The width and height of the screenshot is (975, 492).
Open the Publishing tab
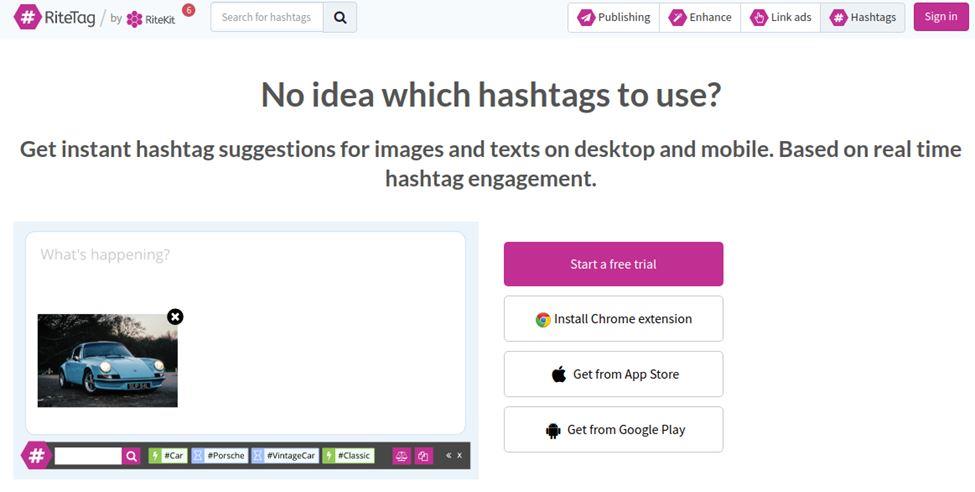click(x=613, y=17)
